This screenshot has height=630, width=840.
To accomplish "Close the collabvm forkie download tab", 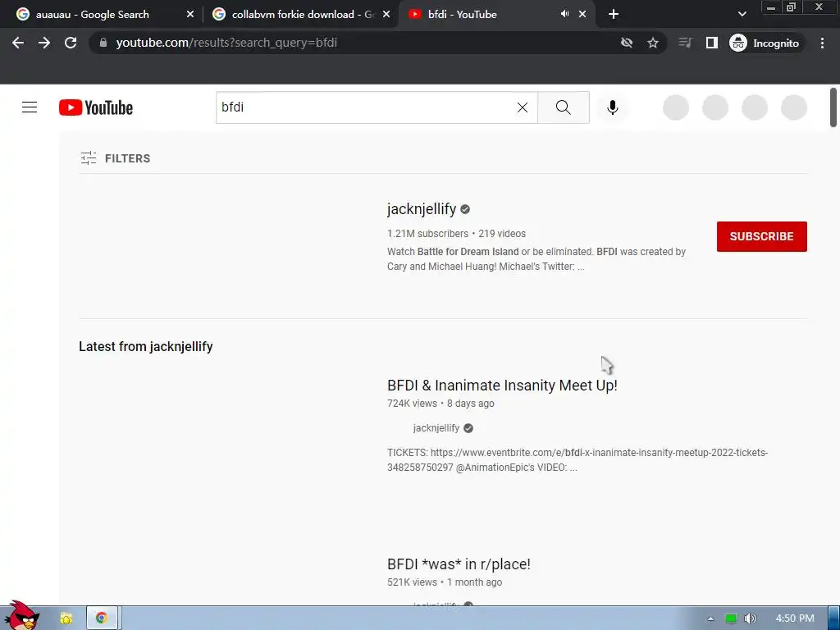I will [x=386, y=15].
